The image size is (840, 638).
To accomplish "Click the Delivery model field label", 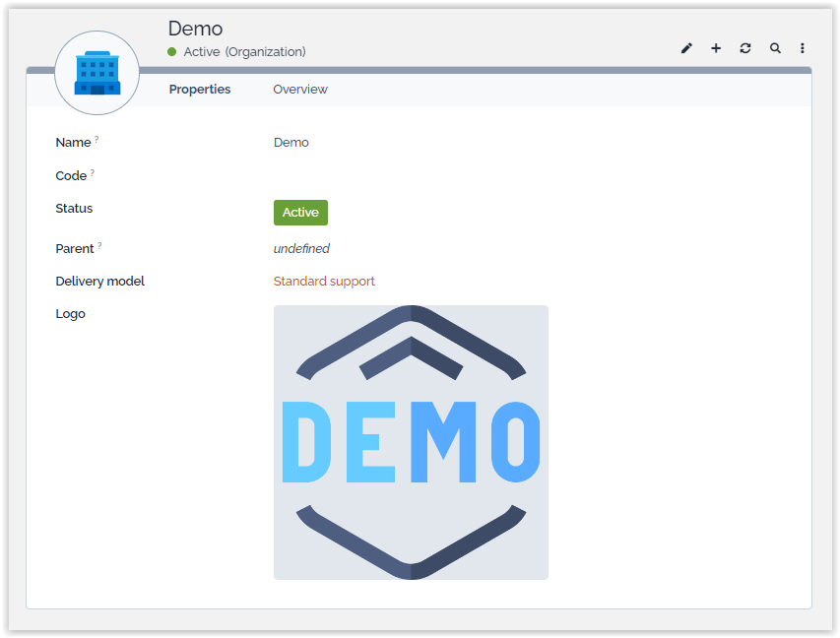I will point(100,282).
